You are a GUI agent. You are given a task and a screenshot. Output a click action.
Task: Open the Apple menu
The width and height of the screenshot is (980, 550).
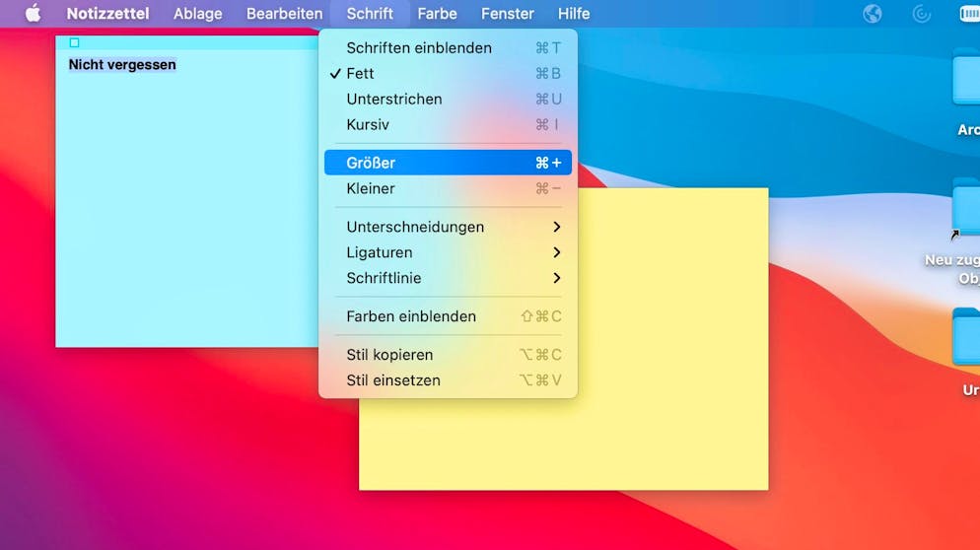click(x=33, y=14)
